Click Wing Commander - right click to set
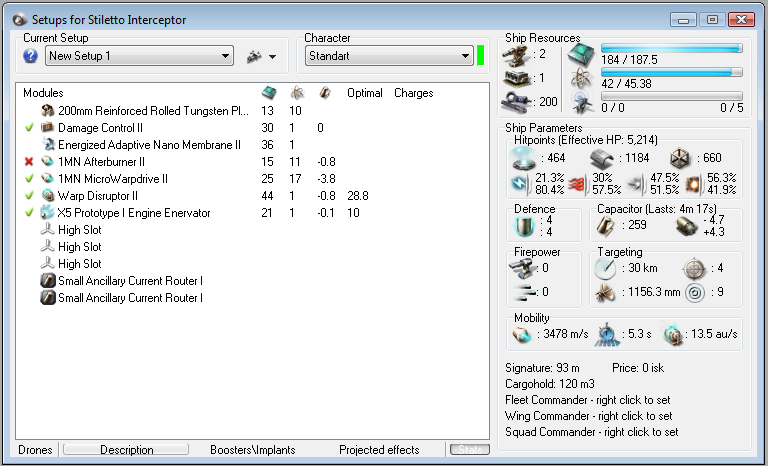This screenshot has height=466, width=768. 589,416
